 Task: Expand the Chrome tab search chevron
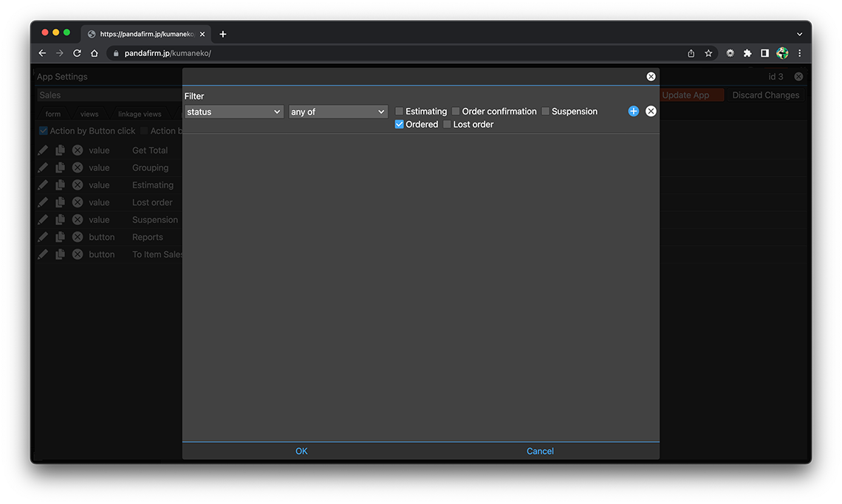click(799, 34)
